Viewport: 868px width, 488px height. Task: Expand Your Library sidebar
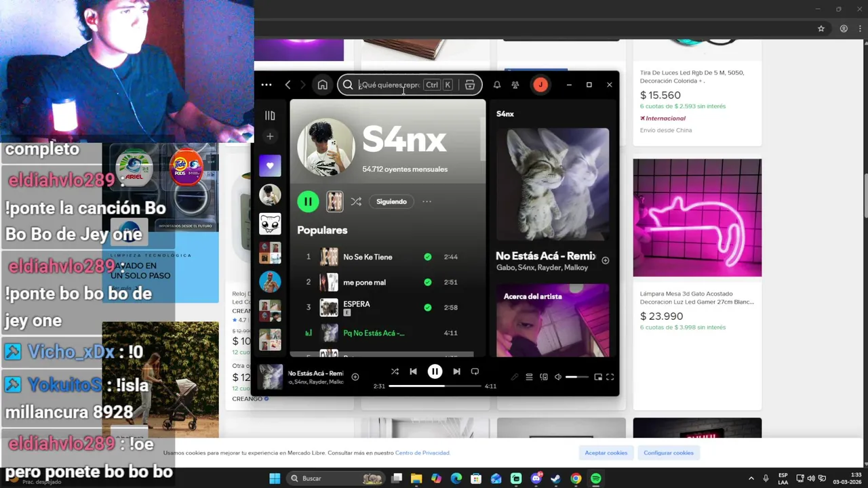coord(270,116)
